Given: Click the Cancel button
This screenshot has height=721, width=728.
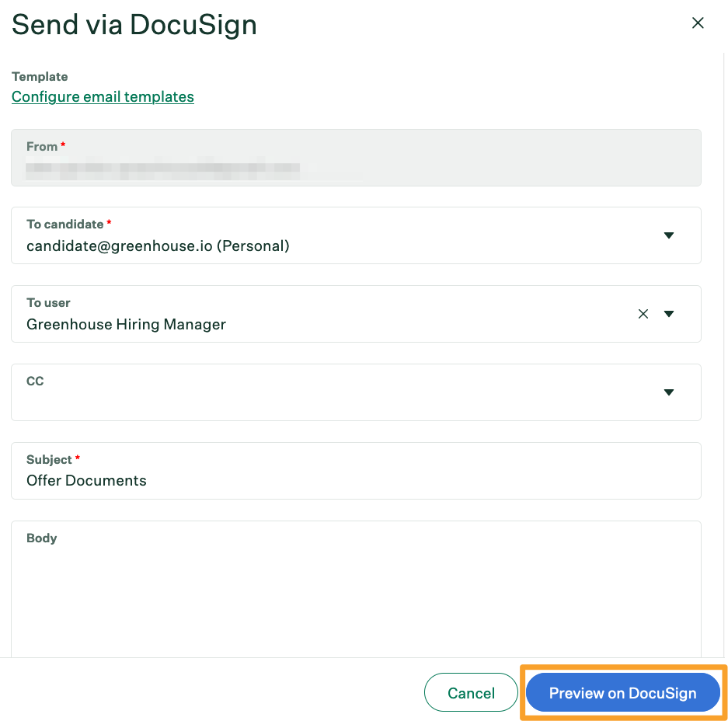Looking at the screenshot, I should pos(471,692).
